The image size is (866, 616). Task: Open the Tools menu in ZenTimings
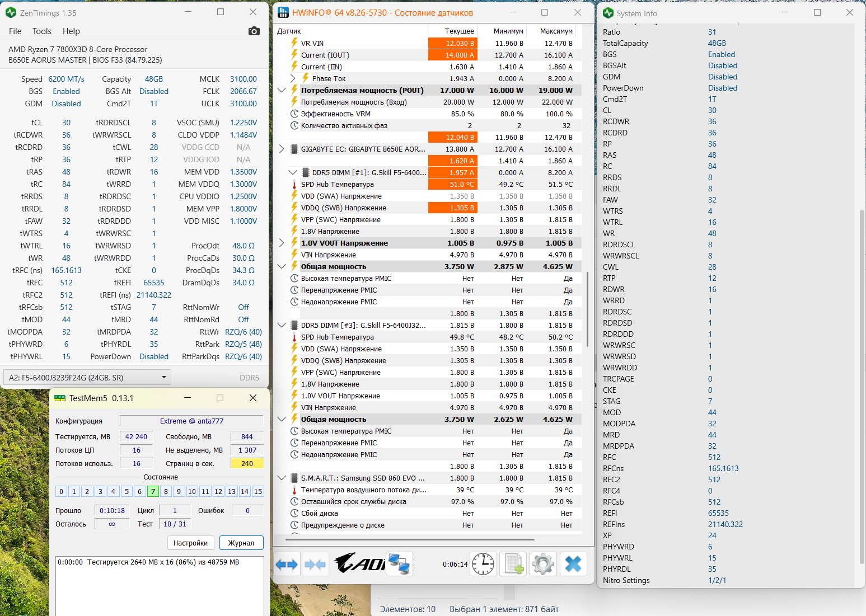42,31
